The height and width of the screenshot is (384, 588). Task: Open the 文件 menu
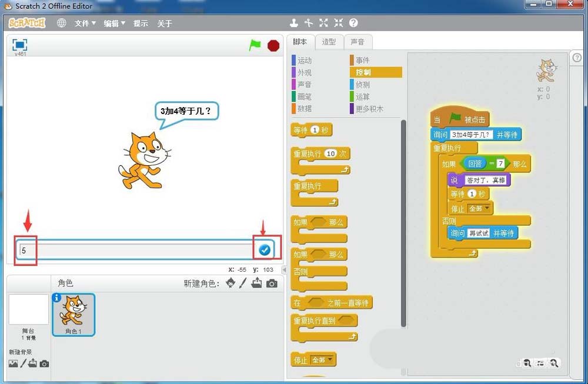[85, 24]
